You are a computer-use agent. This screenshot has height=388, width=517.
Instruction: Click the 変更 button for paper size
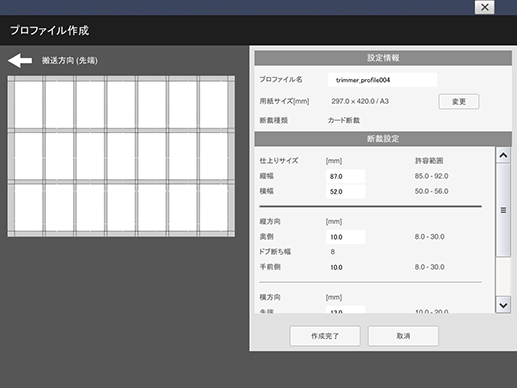coord(459,102)
